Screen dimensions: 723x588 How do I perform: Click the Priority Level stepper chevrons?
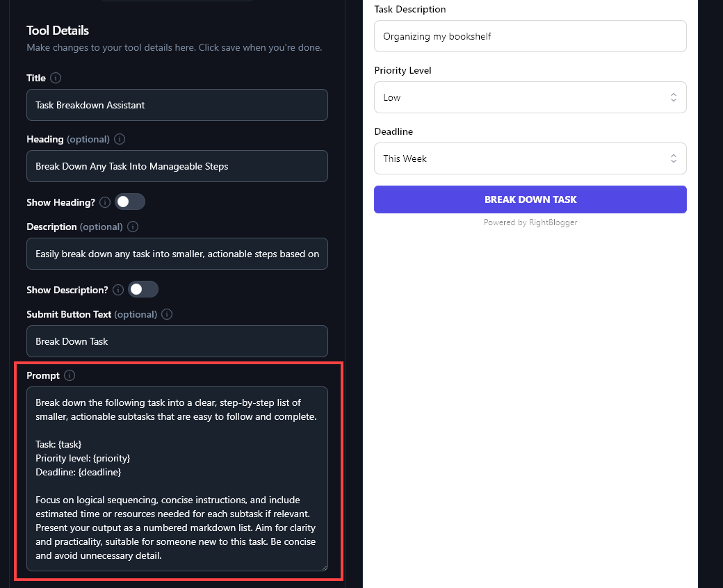pyautogui.click(x=674, y=97)
